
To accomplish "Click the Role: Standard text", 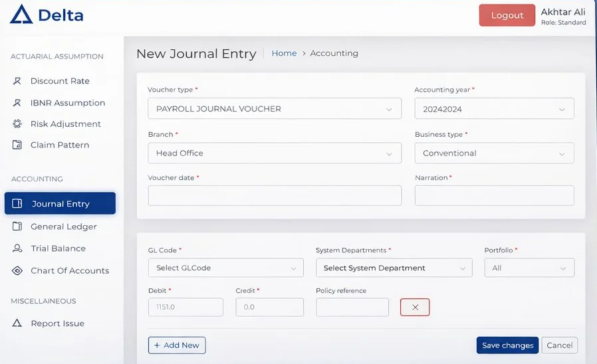I will pyautogui.click(x=564, y=23).
